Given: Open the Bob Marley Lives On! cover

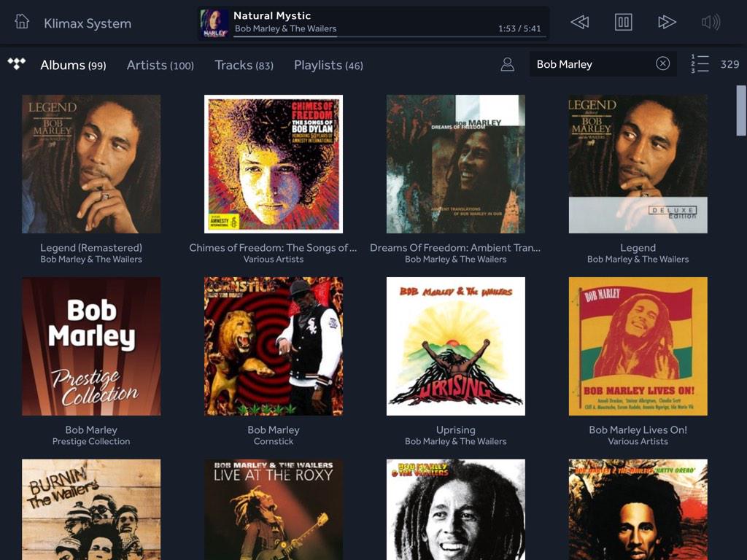Looking at the screenshot, I should point(638,346).
